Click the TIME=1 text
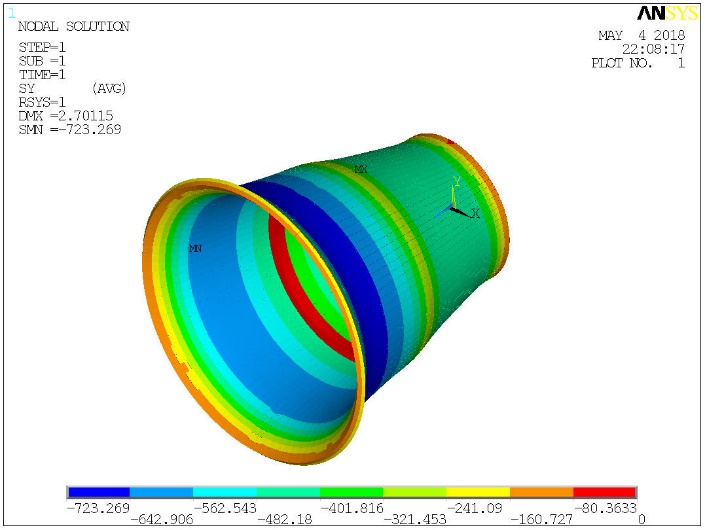Image resolution: width=705 pixels, height=530 pixels. [42, 74]
